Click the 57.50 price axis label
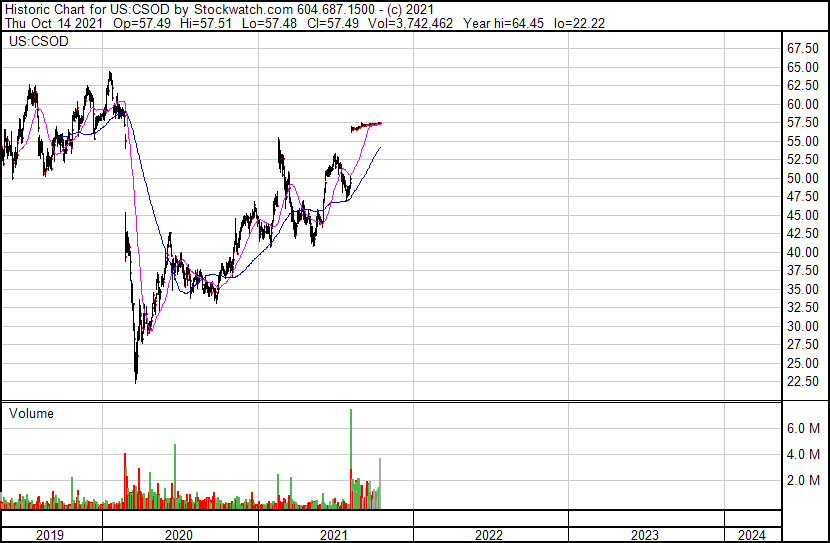This screenshot has width=830, height=543. point(804,122)
